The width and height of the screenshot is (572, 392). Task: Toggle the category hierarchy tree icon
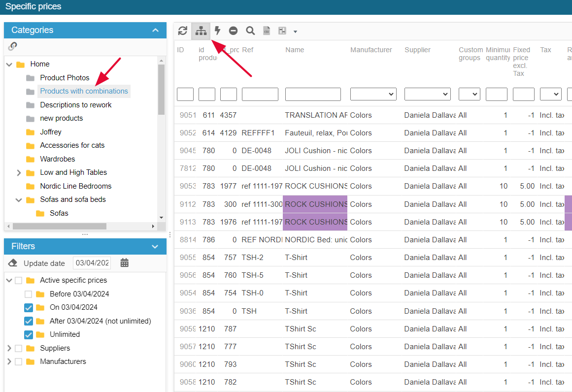click(201, 31)
